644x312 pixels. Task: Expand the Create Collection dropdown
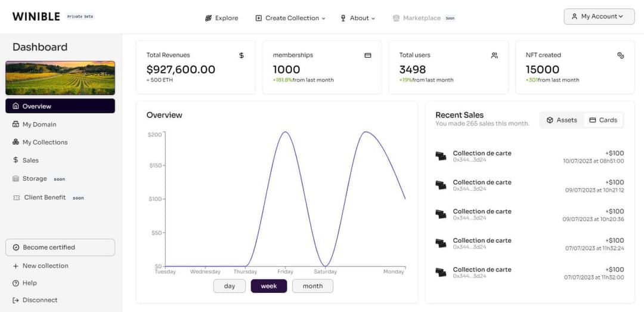tap(290, 18)
